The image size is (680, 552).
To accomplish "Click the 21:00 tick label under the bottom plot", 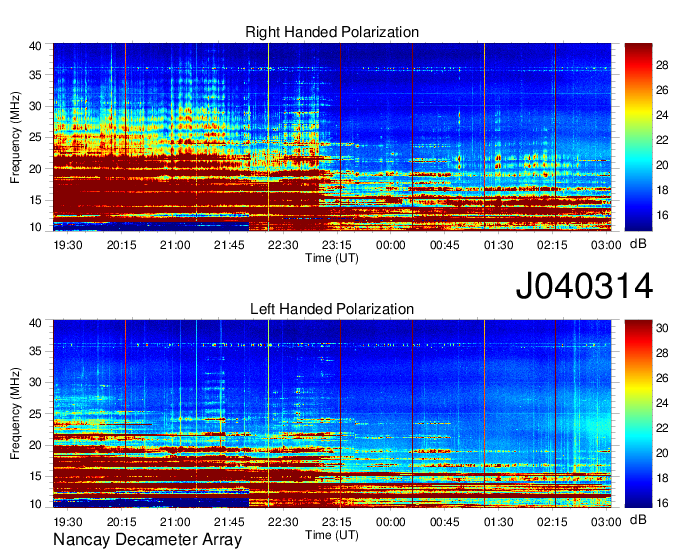I will click(175, 522).
